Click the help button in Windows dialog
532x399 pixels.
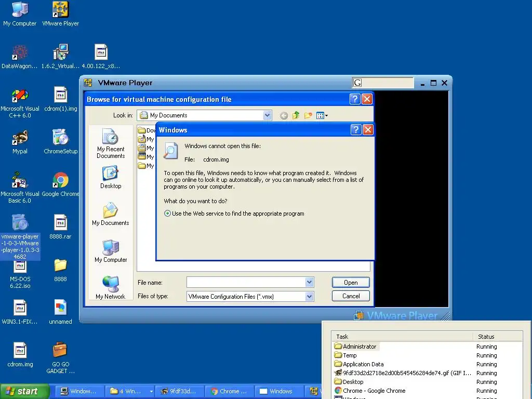point(355,129)
